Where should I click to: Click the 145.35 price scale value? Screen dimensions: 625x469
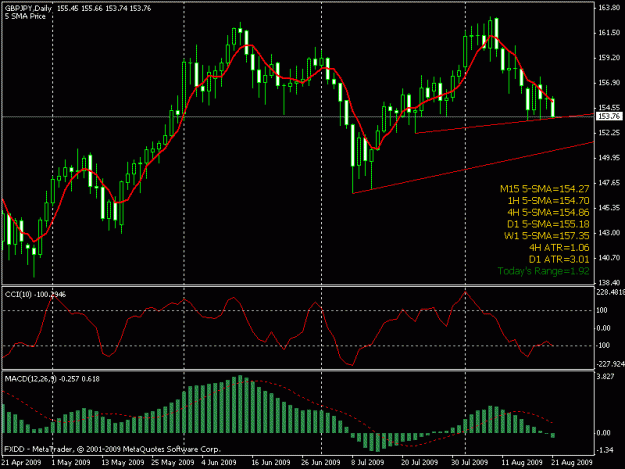pos(609,208)
